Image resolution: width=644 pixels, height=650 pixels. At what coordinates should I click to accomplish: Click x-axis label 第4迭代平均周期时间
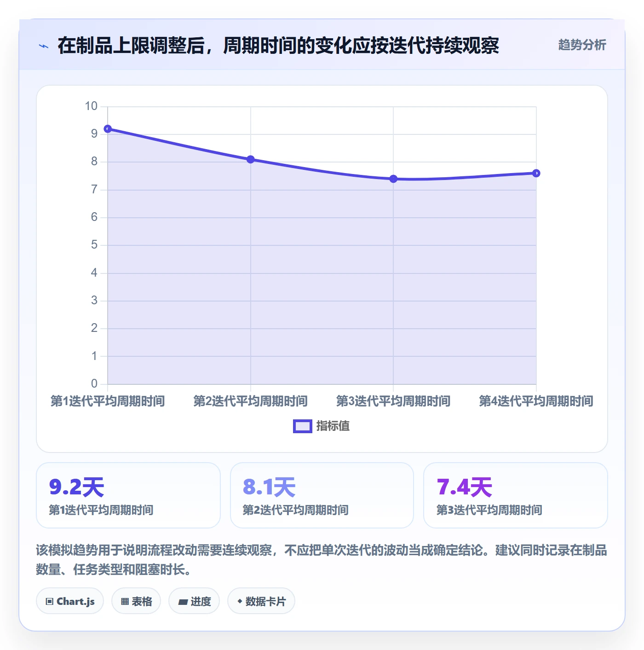click(x=536, y=401)
